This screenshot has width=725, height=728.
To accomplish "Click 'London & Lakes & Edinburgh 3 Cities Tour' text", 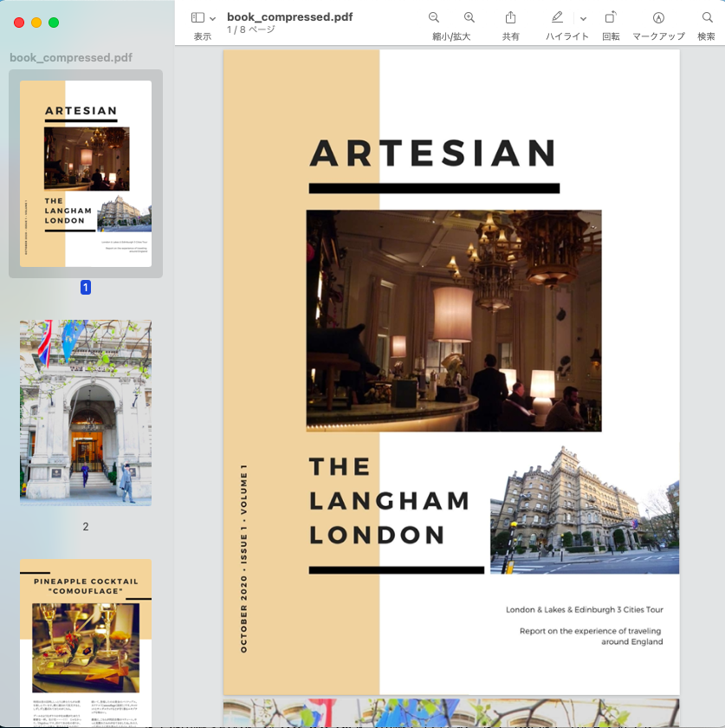I will pos(585,609).
